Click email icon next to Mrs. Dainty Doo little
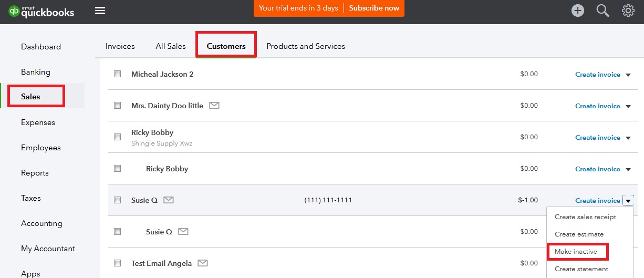Image resolution: width=644 pixels, height=278 pixels. [214, 106]
